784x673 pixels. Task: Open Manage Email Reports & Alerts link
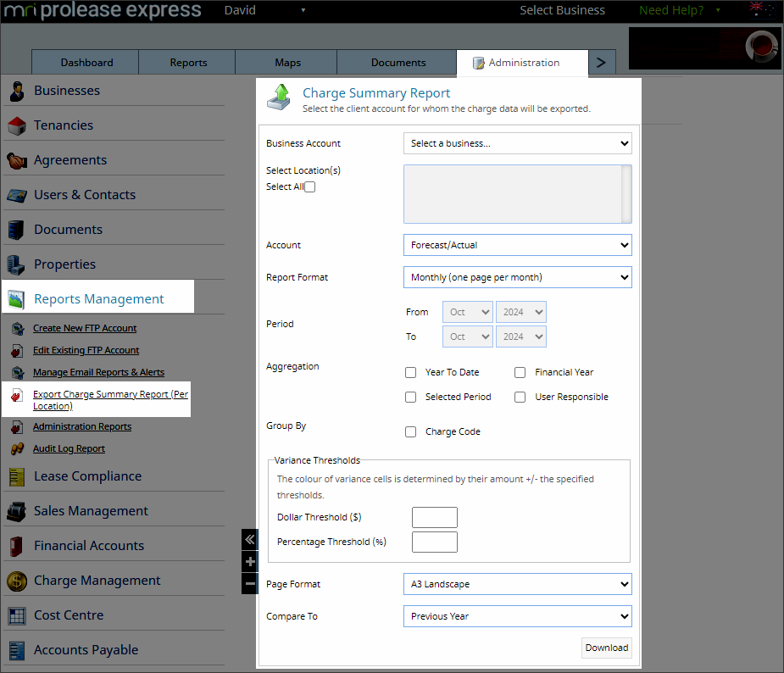tap(98, 372)
